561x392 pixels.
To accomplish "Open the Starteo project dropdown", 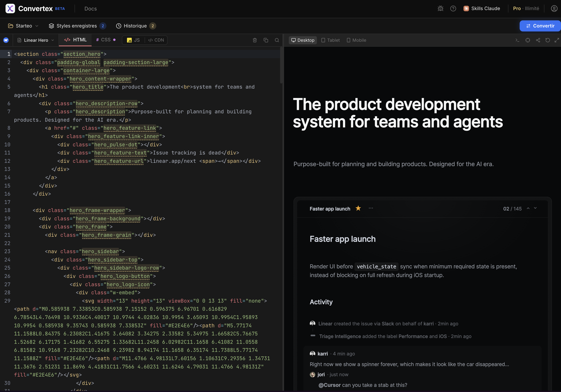I will pyautogui.click(x=23, y=26).
